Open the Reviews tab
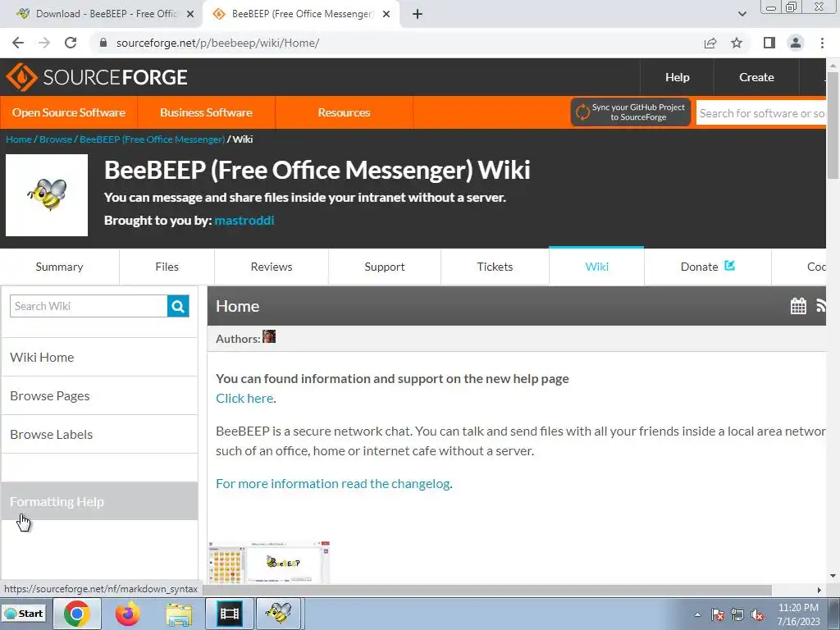 pos(272,267)
